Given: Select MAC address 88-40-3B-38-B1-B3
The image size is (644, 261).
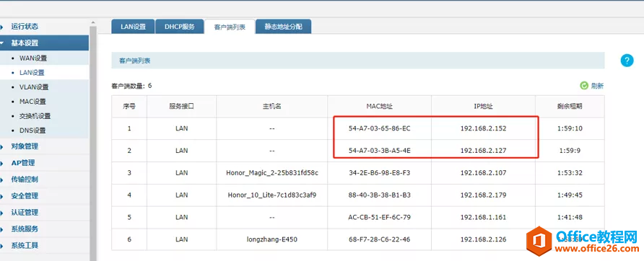Looking at the screenshot, I should (380, 195).
